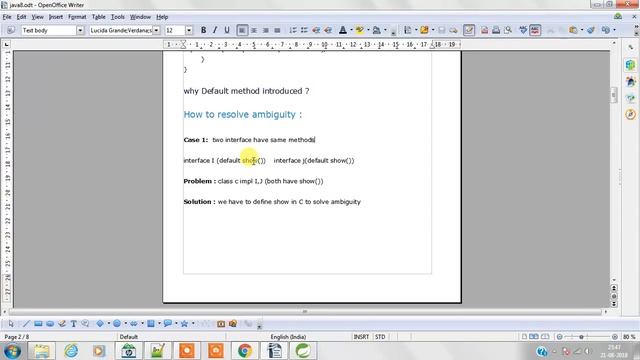Expand the background color arrow
This screenshot has height=360, width=640.
point(385,30)
